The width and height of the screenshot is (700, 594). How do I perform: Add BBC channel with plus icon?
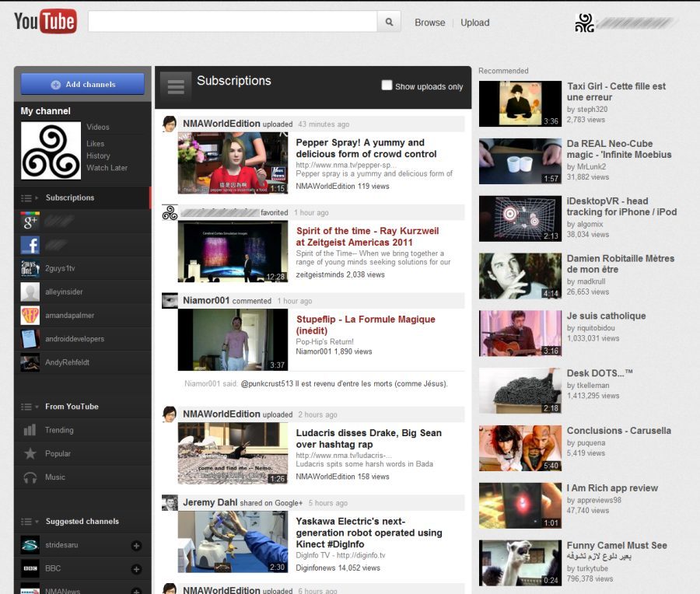137,568
